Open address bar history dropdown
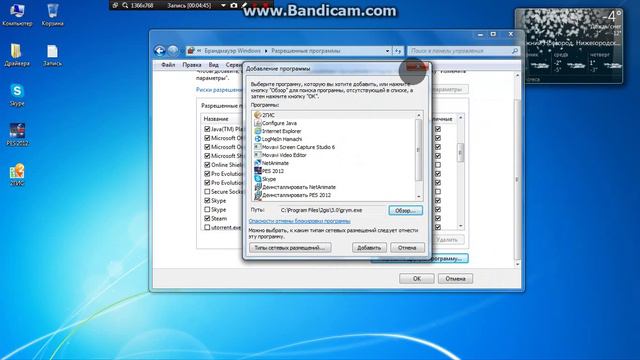Image resolution: width=640 pixels, height=360 pixels. [x=387, y=51]
